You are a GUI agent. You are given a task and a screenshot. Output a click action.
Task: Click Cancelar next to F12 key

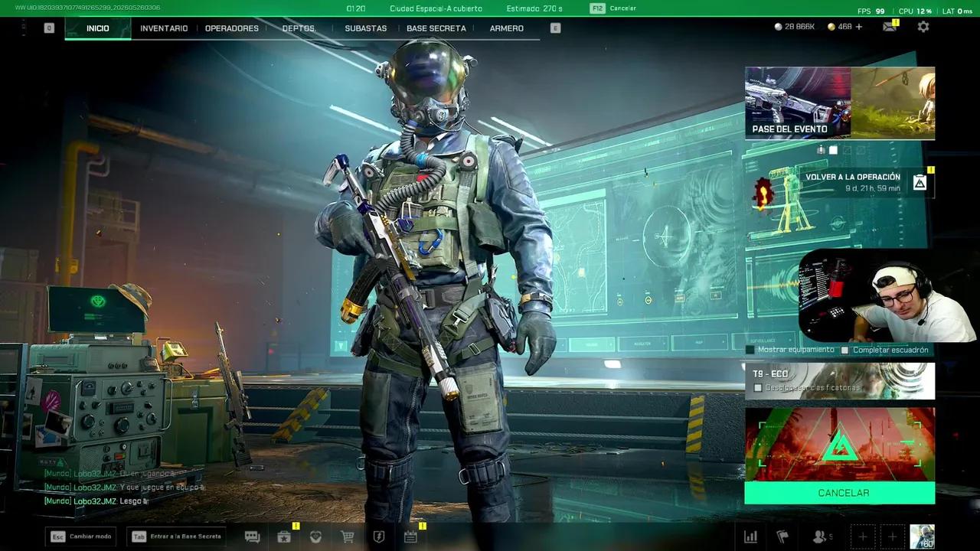622,8
